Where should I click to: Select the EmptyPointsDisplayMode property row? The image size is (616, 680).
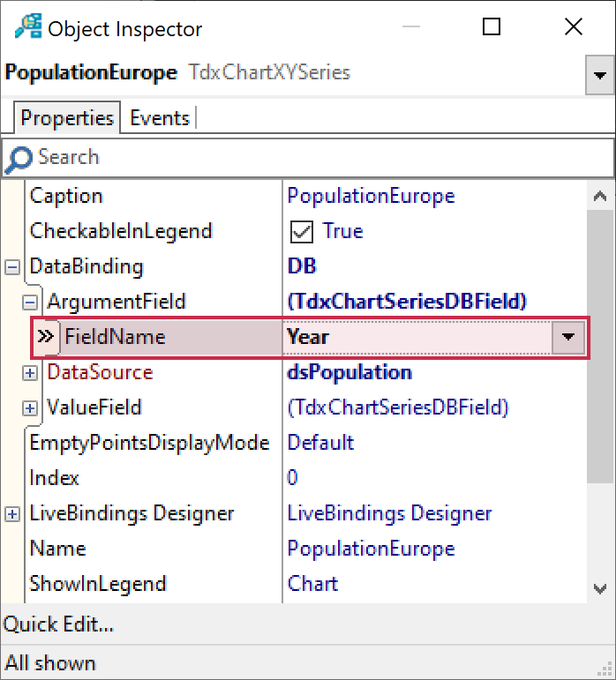tap(148, 443)
